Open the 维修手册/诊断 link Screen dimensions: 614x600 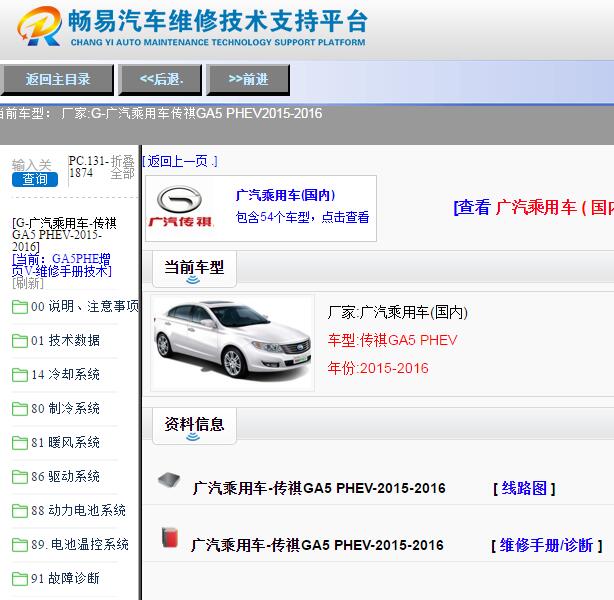[547, 545]
